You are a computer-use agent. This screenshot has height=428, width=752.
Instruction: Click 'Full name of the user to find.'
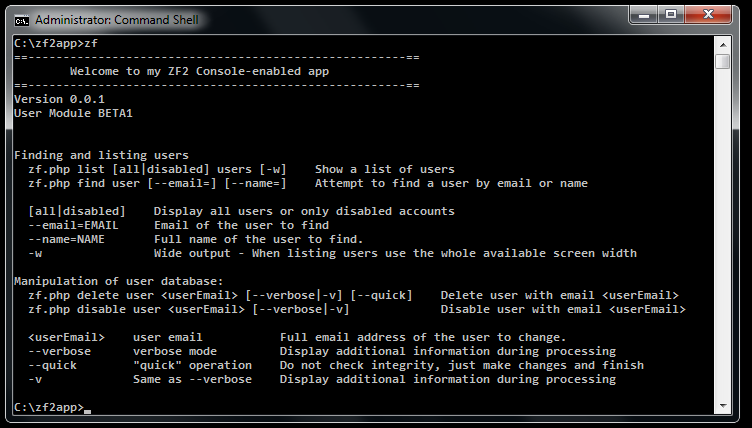point(258,239)
